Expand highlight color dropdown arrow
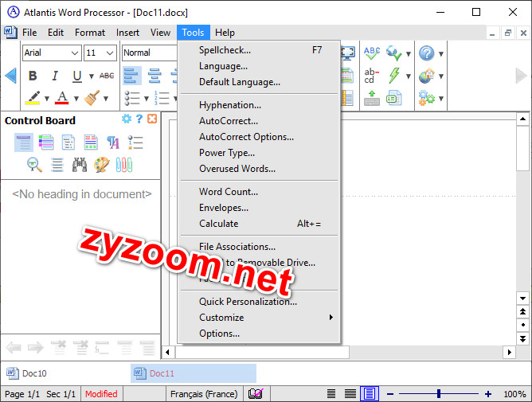This screenshot has height=402, width=532. (47, 99)
